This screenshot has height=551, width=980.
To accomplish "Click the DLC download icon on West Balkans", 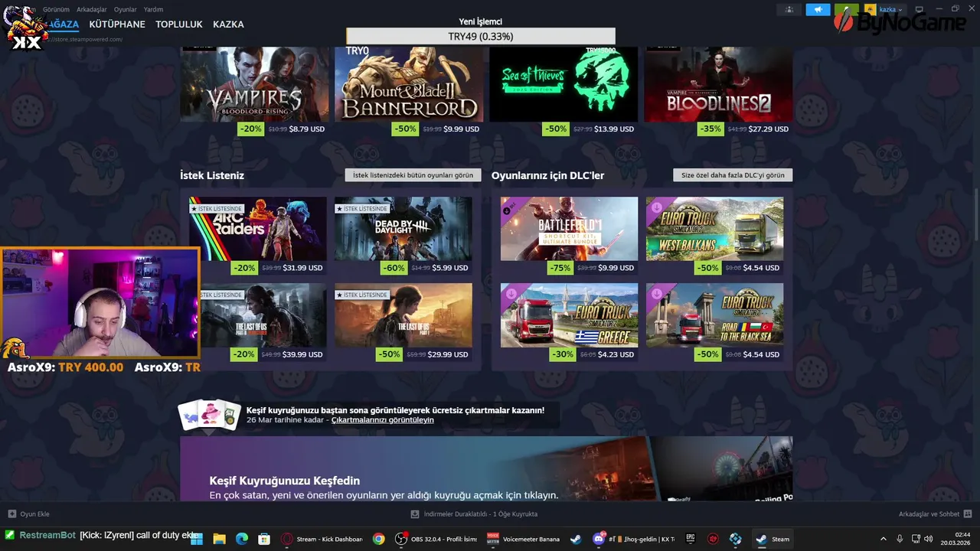I will (x=656, y=207).
